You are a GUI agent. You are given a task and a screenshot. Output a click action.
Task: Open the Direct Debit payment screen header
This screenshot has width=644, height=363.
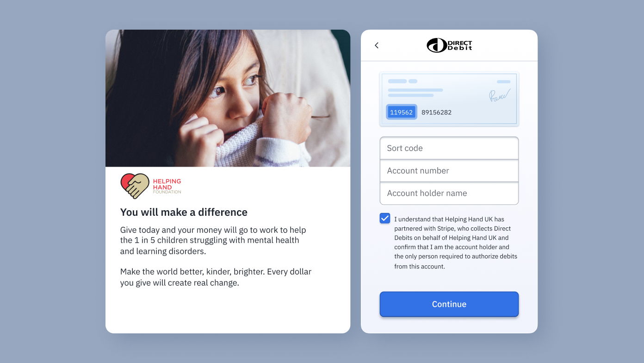click(x=448, y=45)
